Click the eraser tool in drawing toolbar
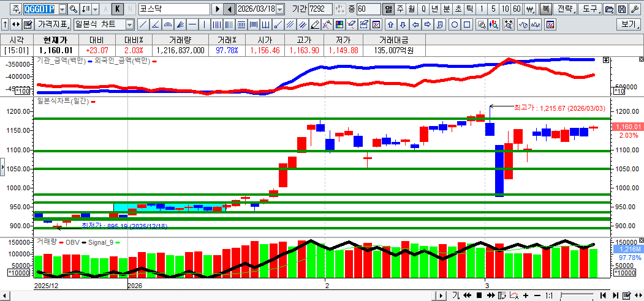This screenshot has height=301, width=644. point(314,24)
